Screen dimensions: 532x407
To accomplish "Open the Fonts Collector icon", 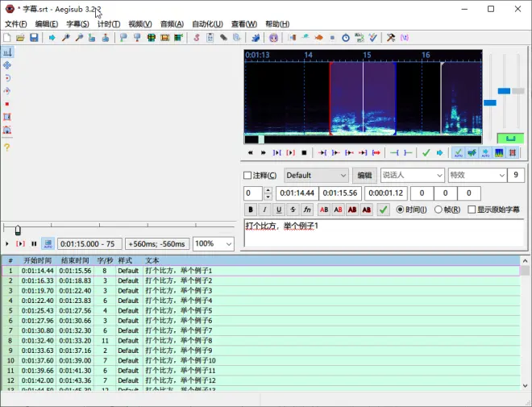I will [237, 38].
